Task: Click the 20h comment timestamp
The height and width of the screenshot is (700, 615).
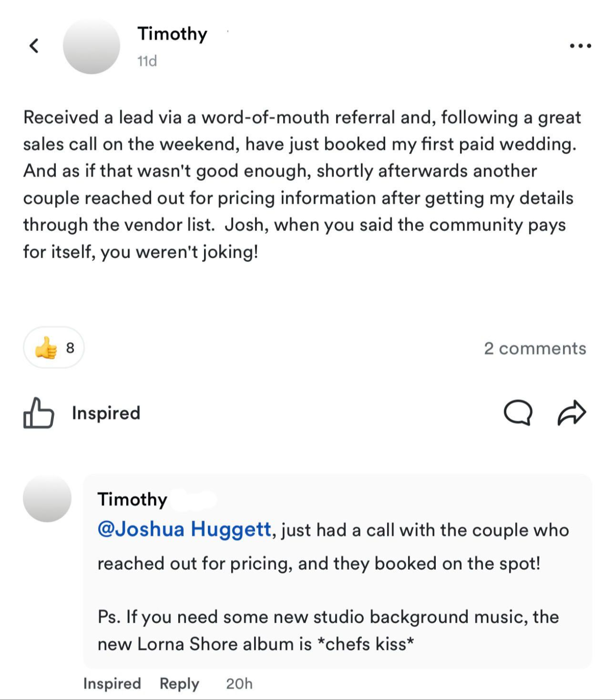Action: coord(239,683)
